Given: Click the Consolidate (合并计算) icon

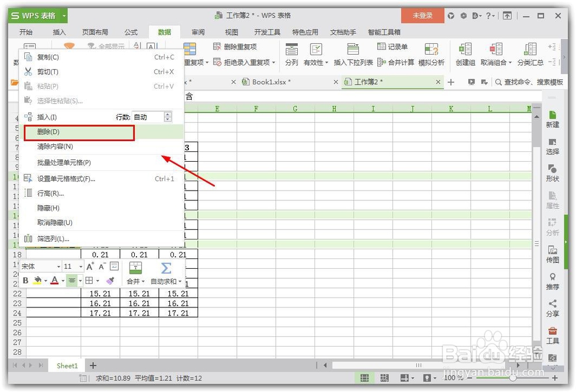Looking at the screenshot, I should (381, 62).
